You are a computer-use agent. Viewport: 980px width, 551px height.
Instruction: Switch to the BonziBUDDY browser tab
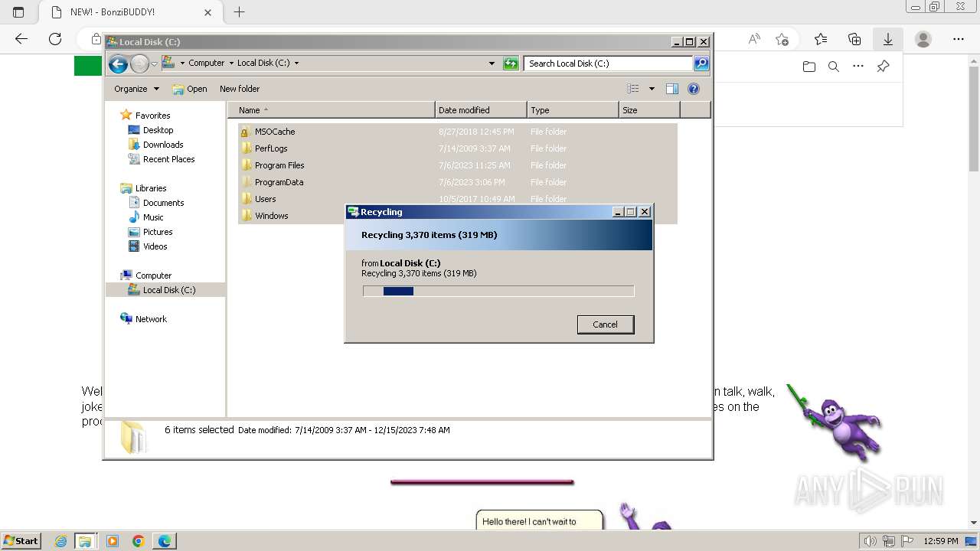130,12
